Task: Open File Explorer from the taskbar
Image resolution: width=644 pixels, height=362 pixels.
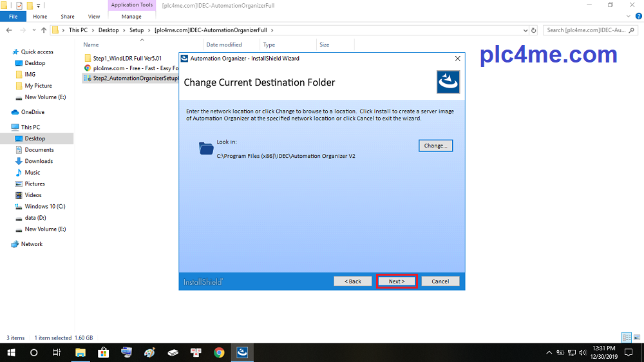Action: coord(80,352)
